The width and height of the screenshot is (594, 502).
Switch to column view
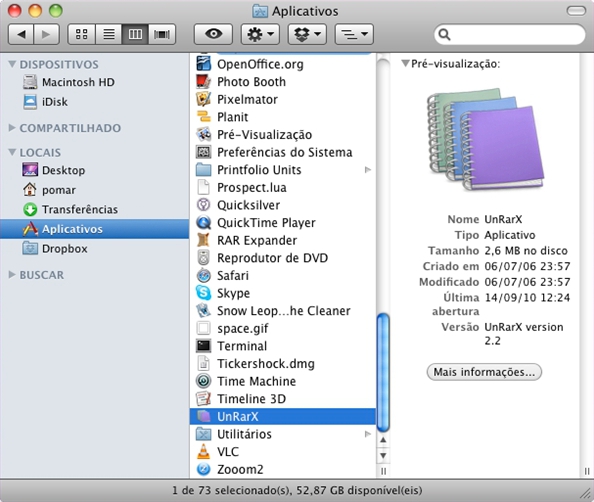(x=135, y=34)
